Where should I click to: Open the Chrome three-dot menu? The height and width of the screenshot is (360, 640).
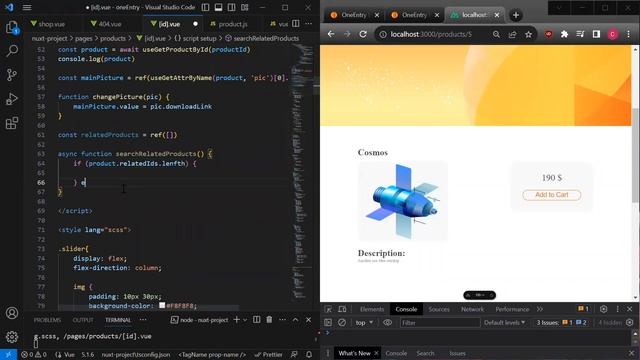[629, 34]
